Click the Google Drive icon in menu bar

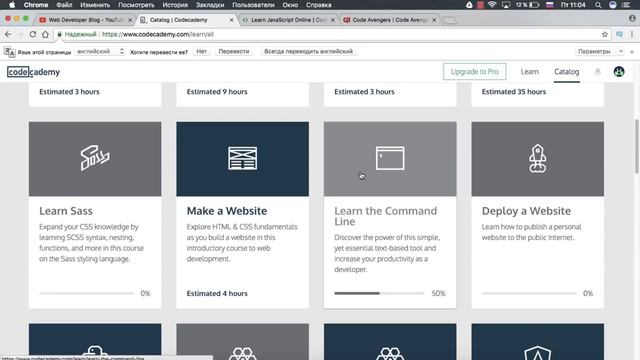pos(469,5)
